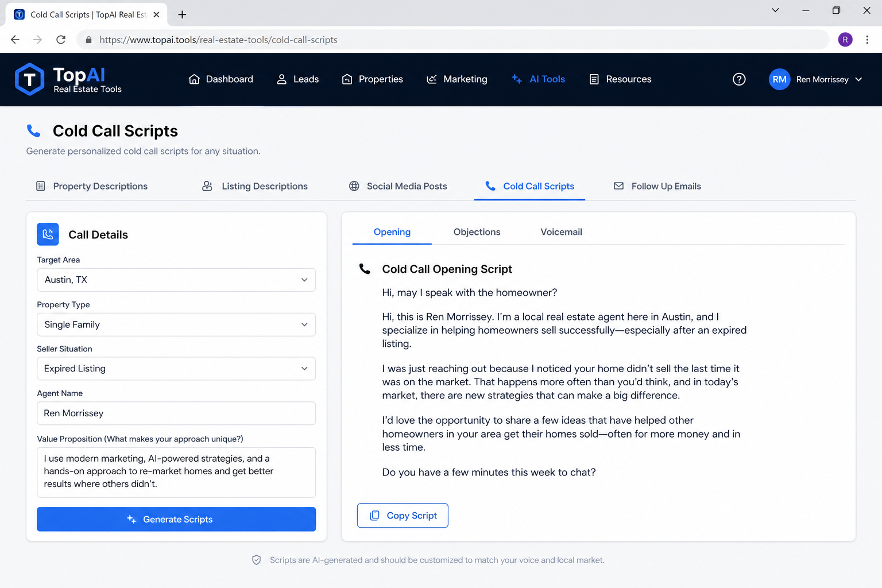This screenshot has height=588, width=882.
Task: Click the browser address bar URL
Action: click(x=219, y=40)
